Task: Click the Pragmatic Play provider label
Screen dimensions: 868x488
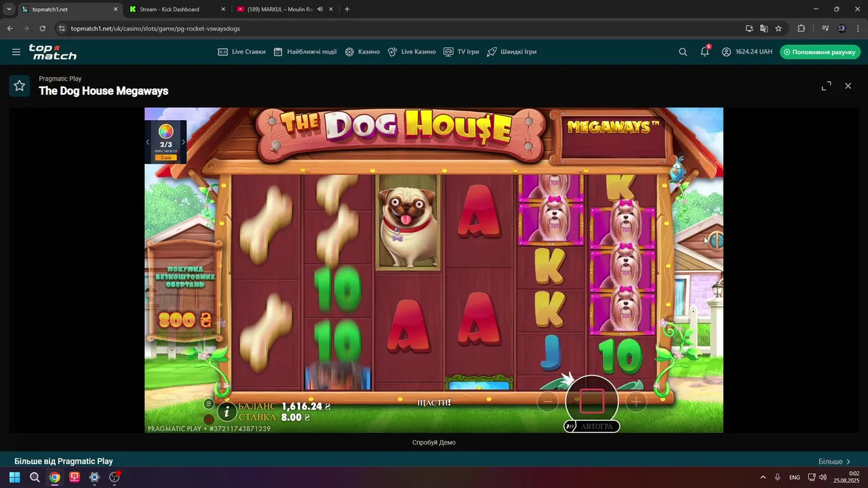Action: point(60,79)
